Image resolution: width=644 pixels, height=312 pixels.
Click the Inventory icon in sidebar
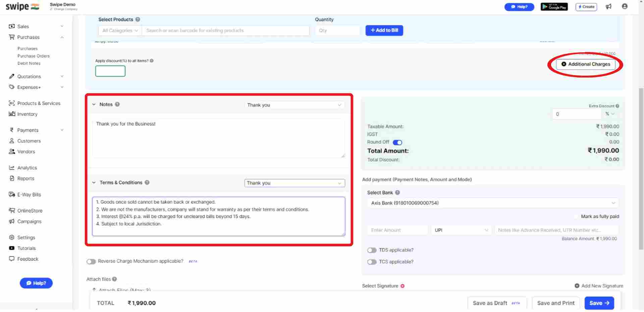(12, 114)
